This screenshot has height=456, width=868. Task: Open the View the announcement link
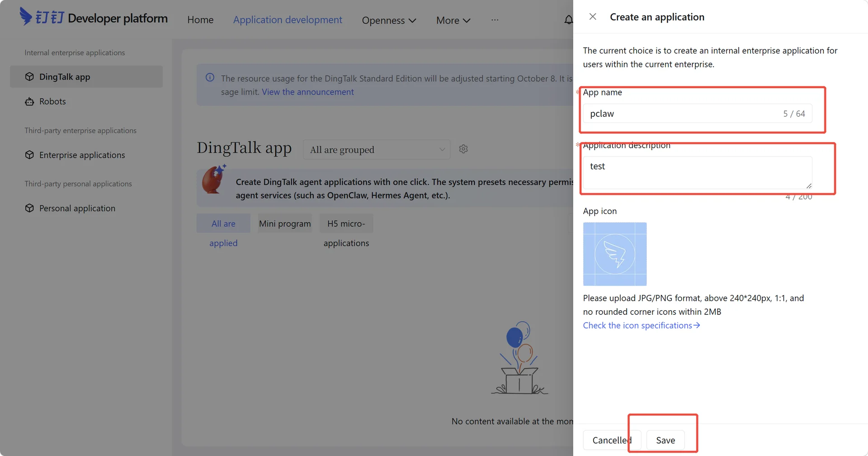coord(308,92)
